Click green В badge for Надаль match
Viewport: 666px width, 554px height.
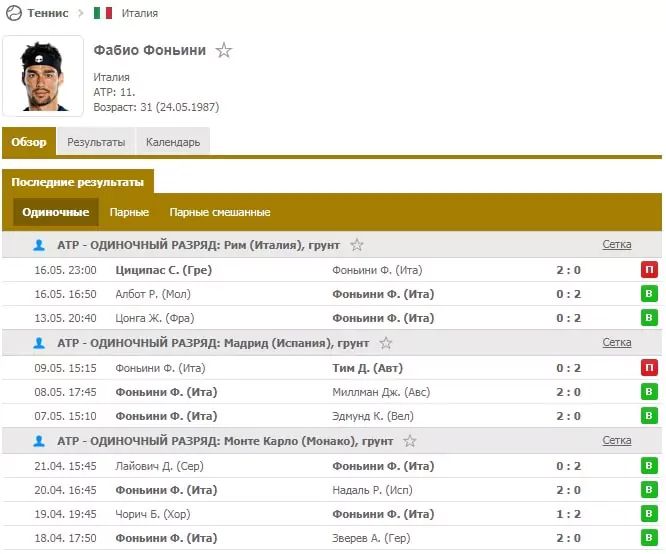[x=649, y=490]
